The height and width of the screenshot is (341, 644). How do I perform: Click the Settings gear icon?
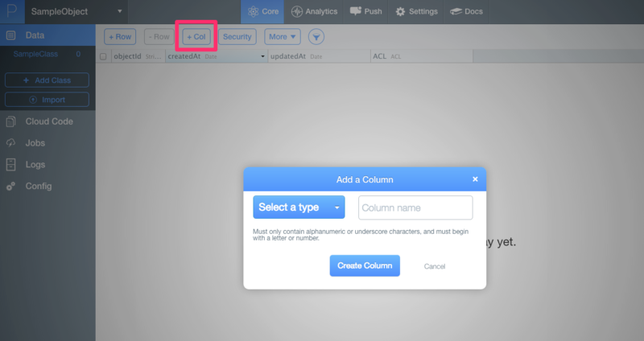[400, 11]
